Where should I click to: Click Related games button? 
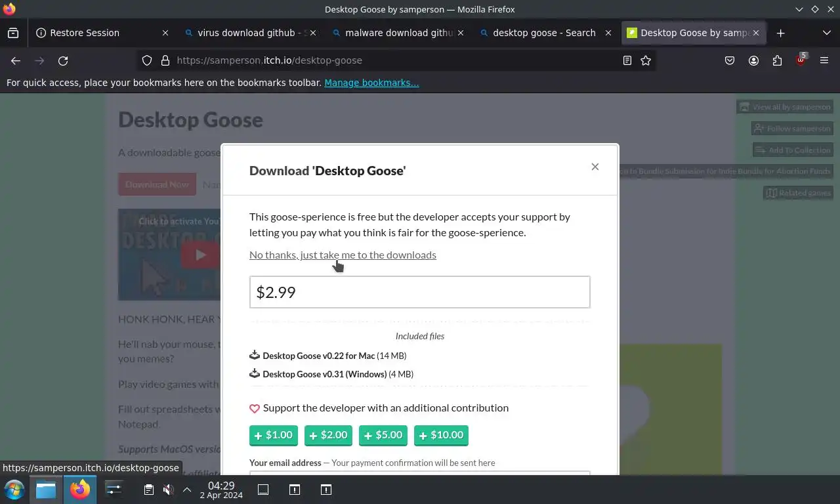tap(798, 193)
